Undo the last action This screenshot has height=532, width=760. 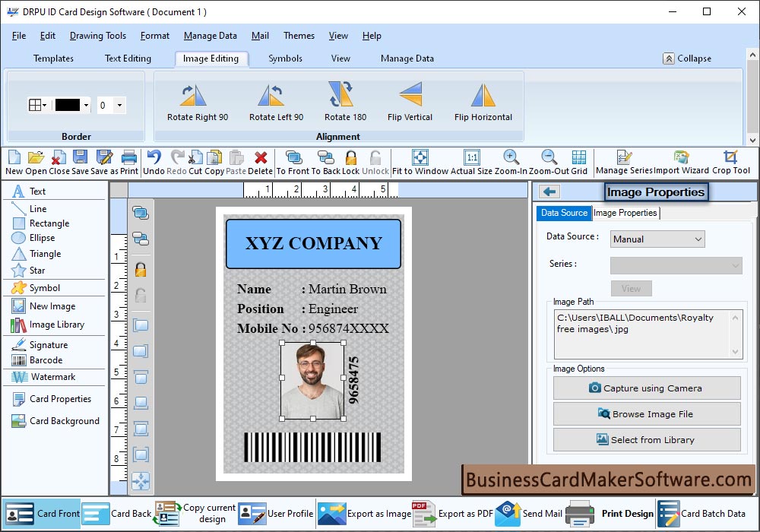point(154,163)
